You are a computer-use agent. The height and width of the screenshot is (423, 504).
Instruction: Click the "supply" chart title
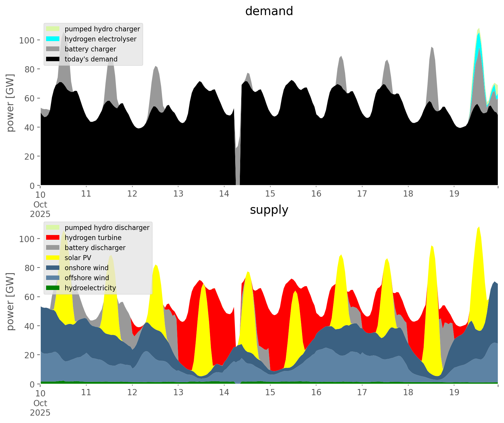point(269,210)
